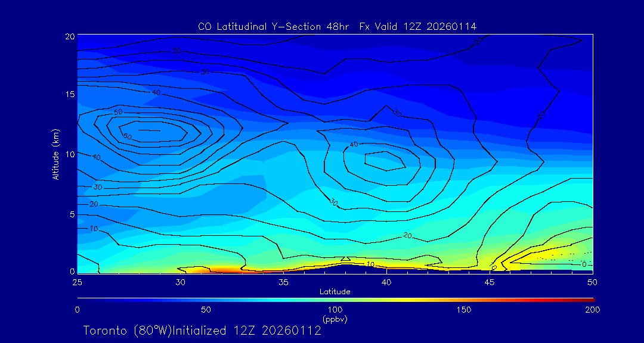Screen dimensions: 644x343
Task: Click the latitude axis tick label 45
Action: tap(490, 282)
